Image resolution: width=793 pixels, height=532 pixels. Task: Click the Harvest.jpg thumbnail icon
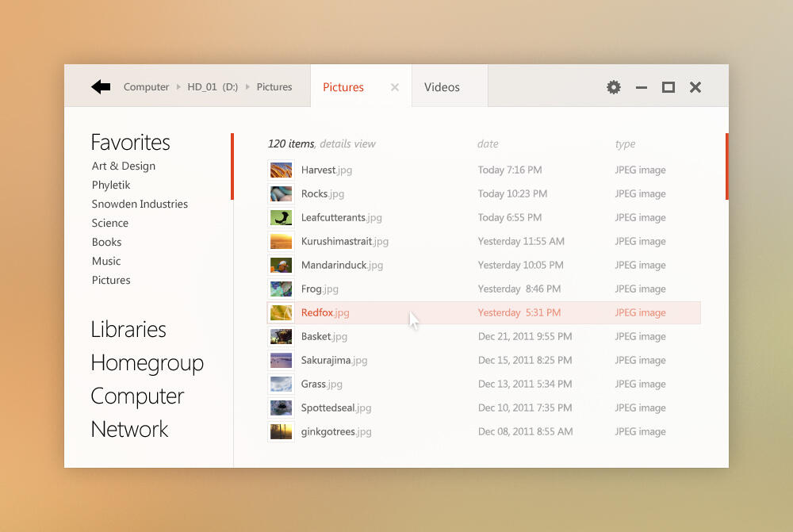coord(281,170)
